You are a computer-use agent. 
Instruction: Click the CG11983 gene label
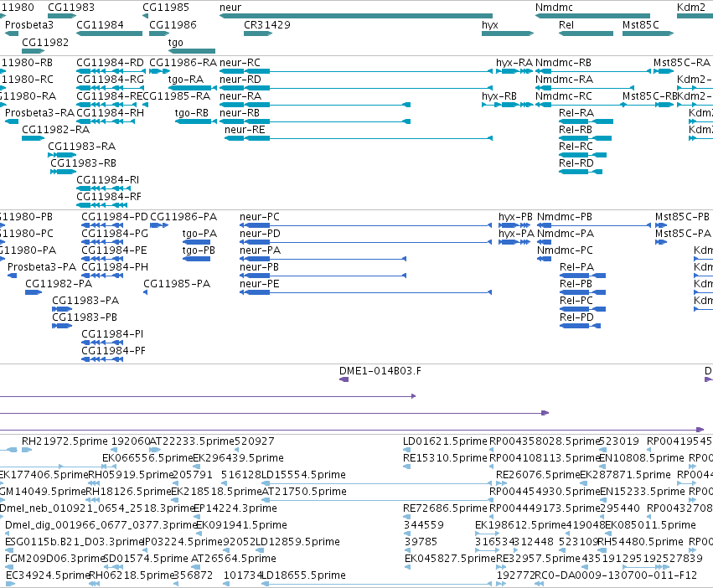click(x=71, y=8)
